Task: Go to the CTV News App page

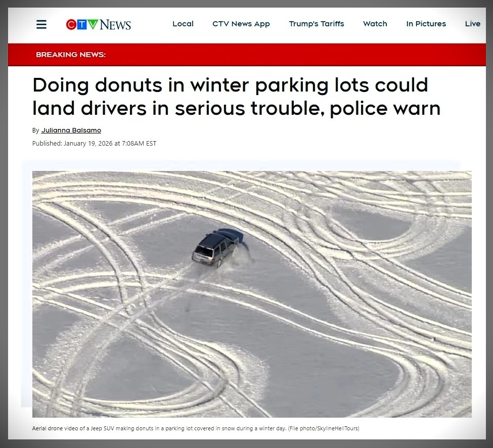Action: [x=241, y=24]
